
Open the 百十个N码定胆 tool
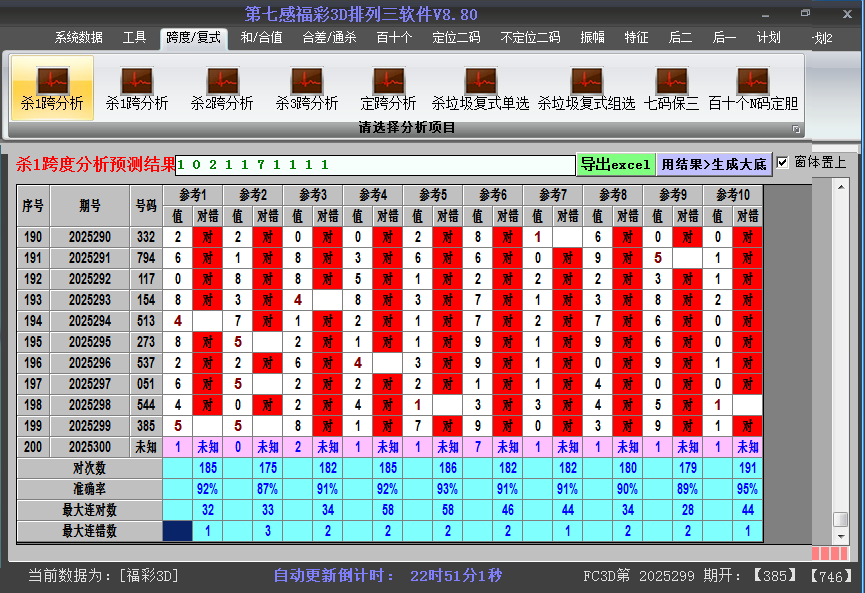coord(753,88)
